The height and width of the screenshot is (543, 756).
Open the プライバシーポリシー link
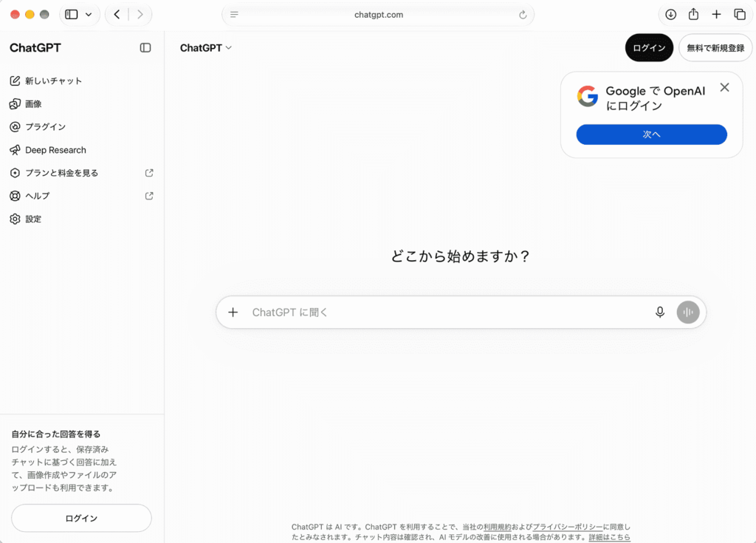pos(568,527)
